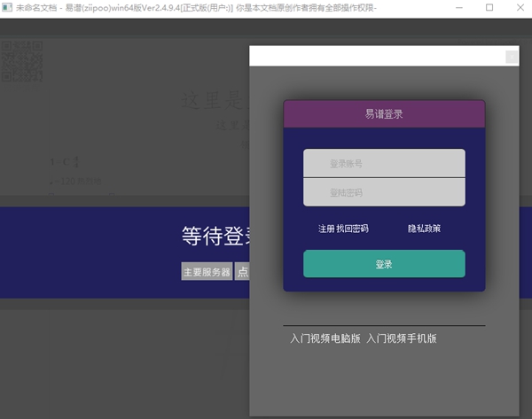Screen dimensions: 532x419
Task: Open the 入门视频手机版 tutorial link
Action: 402,338
